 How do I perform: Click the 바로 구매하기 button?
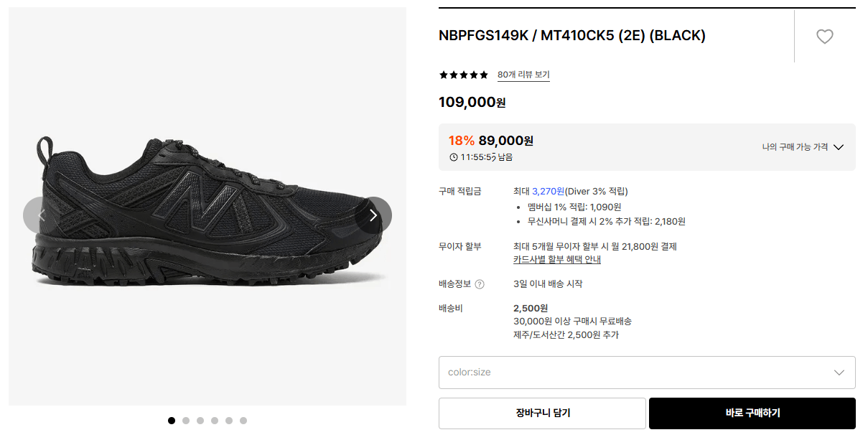tap(752, 413)
